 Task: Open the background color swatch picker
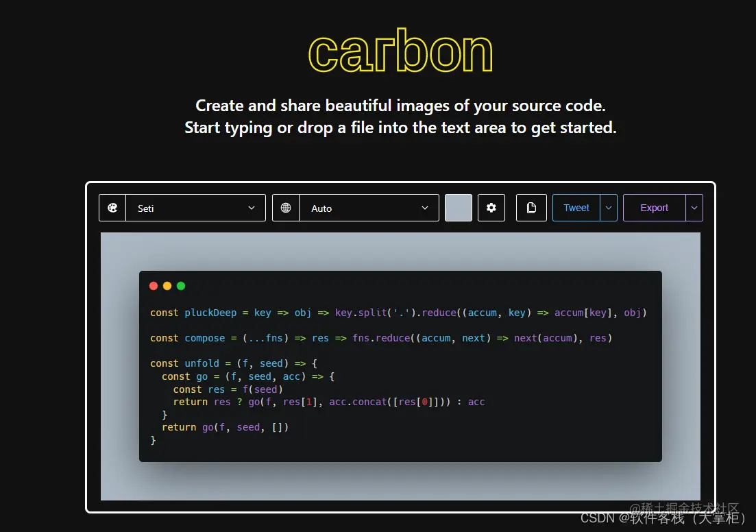[x=458, y=208]
